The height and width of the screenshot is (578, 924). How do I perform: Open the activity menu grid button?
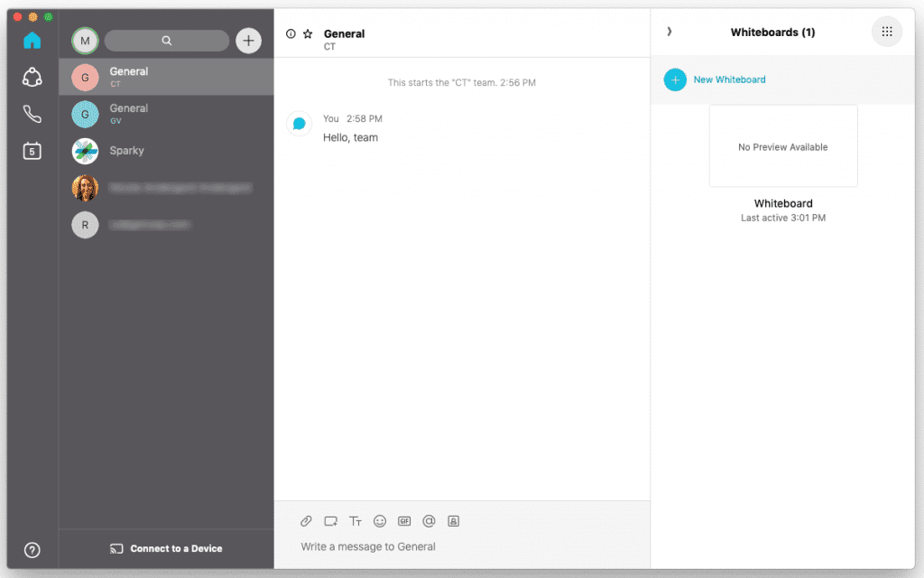(x=886, y=32)
